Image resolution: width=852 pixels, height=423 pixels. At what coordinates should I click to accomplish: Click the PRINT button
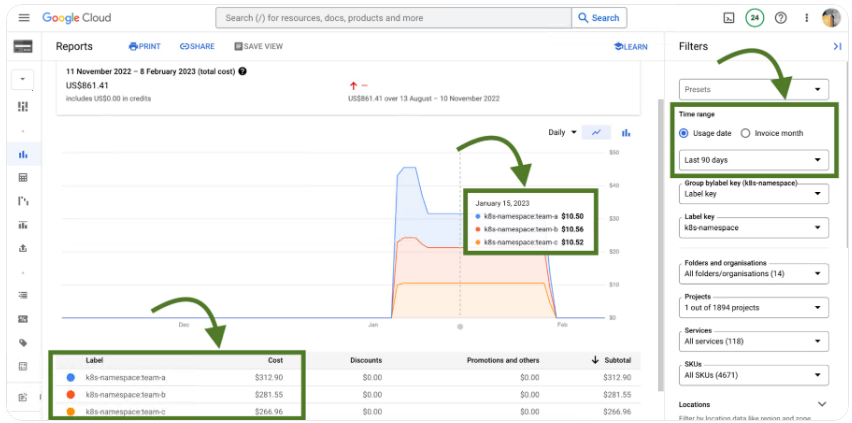click(x=144, y=46)
